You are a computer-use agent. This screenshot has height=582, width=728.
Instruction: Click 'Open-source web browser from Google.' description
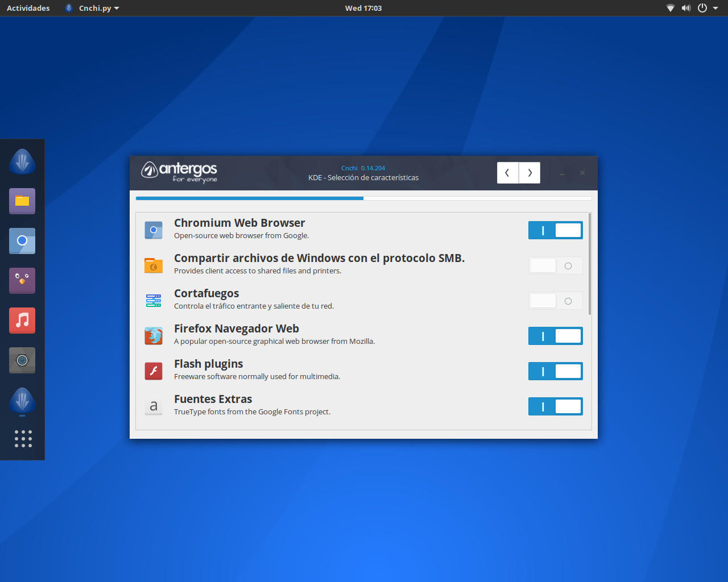pos(242,236)
